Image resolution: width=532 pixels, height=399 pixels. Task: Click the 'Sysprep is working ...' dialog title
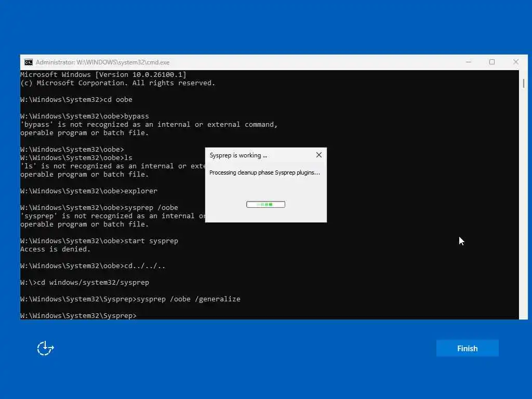pyautogui.click(x=238, y=155)
